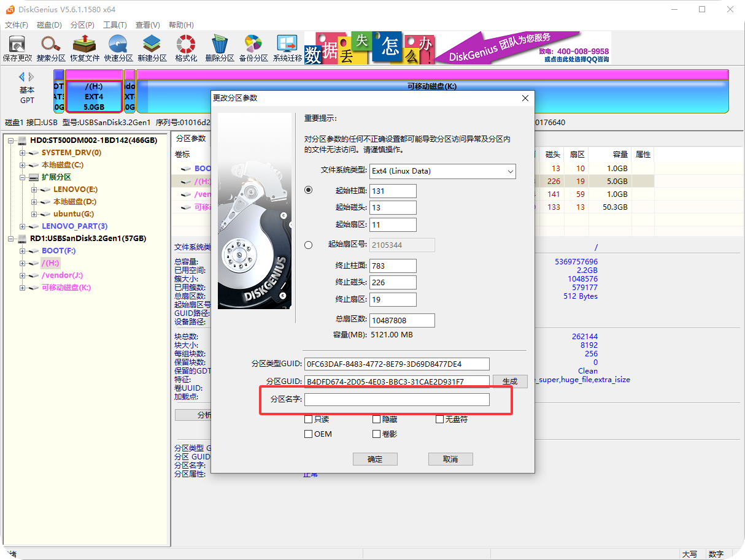745x560 pixels.
Task: Click the 分区类型GUID input field
Action: 397,364
